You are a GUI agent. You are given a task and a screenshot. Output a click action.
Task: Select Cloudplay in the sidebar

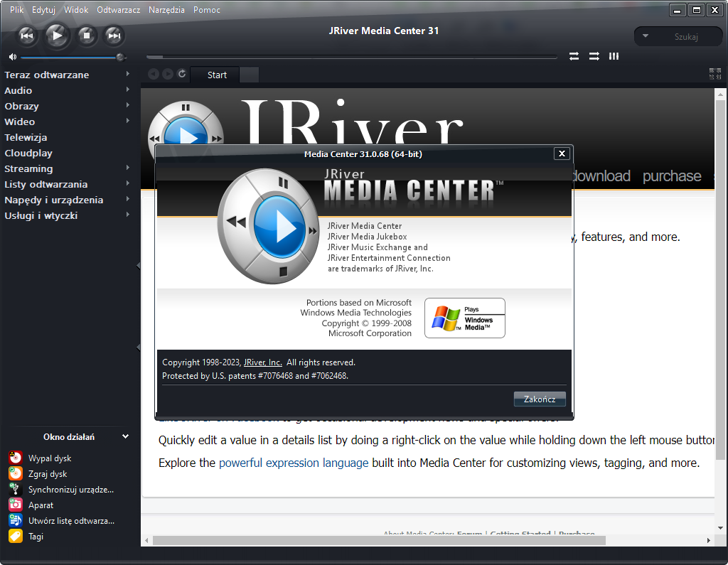pos(28,154)
